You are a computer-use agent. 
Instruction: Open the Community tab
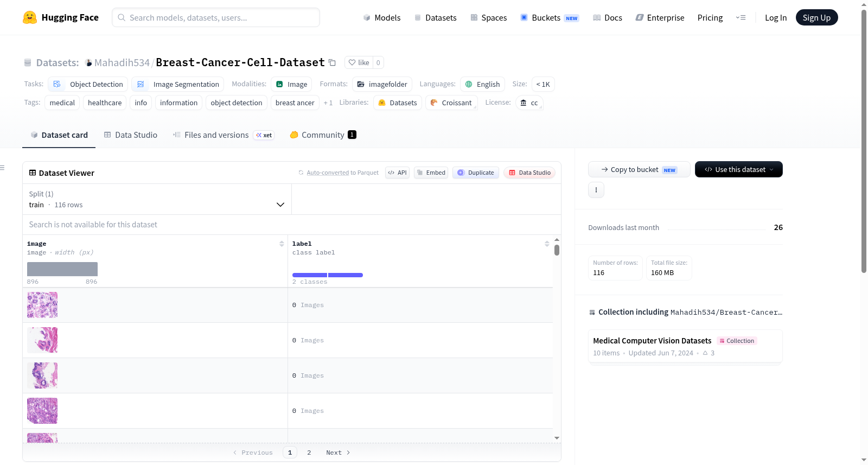[323, 135]
